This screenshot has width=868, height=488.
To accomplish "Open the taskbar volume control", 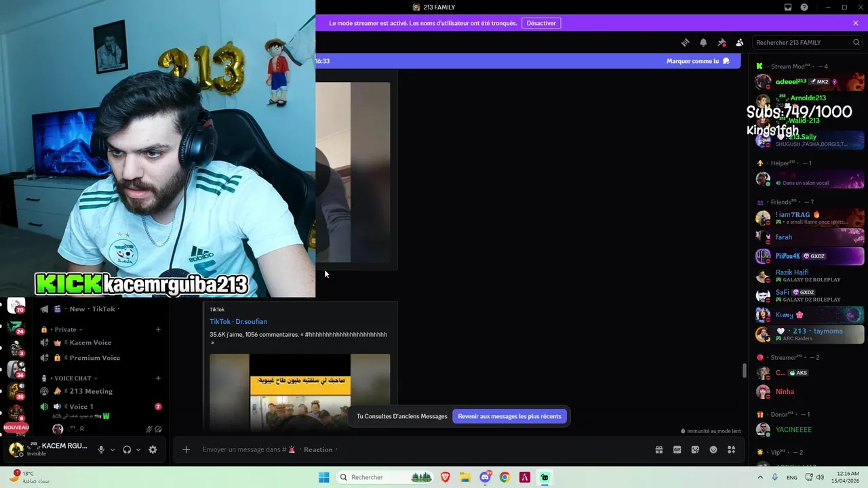I will pos(820,477).
